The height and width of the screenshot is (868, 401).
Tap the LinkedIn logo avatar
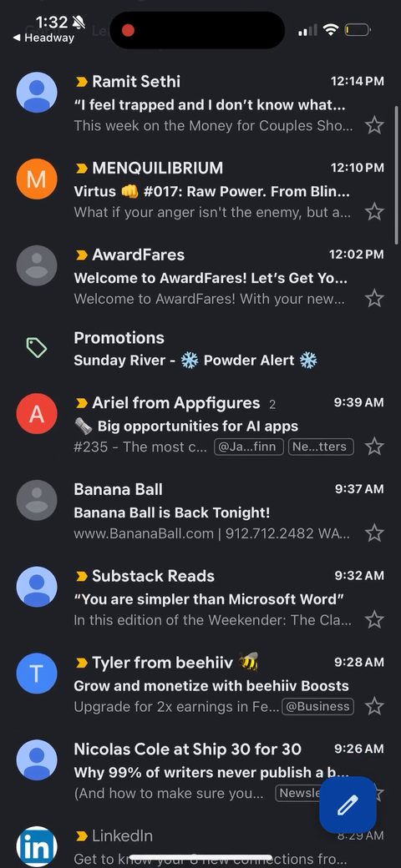[x=37, y=846]
